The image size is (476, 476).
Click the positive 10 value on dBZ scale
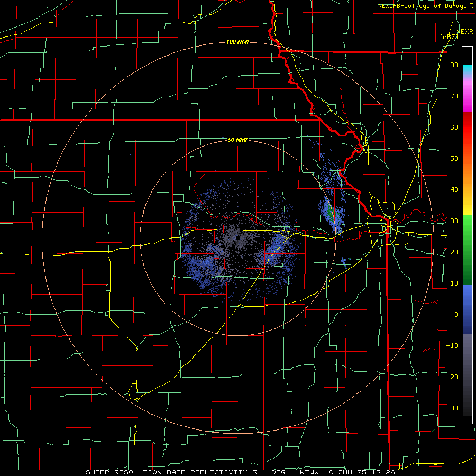tap(454, 283)
